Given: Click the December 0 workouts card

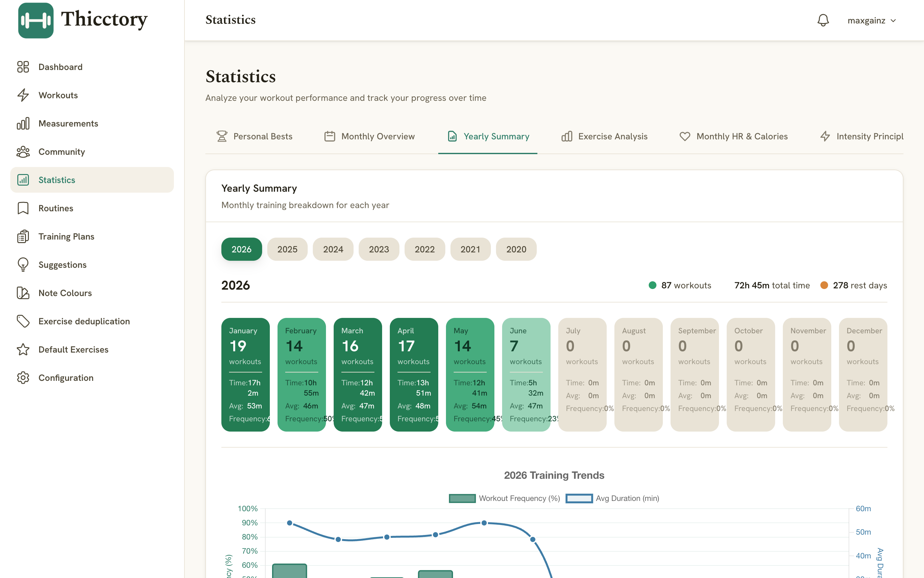Looking at the screenshot, I should coord(863,375).
